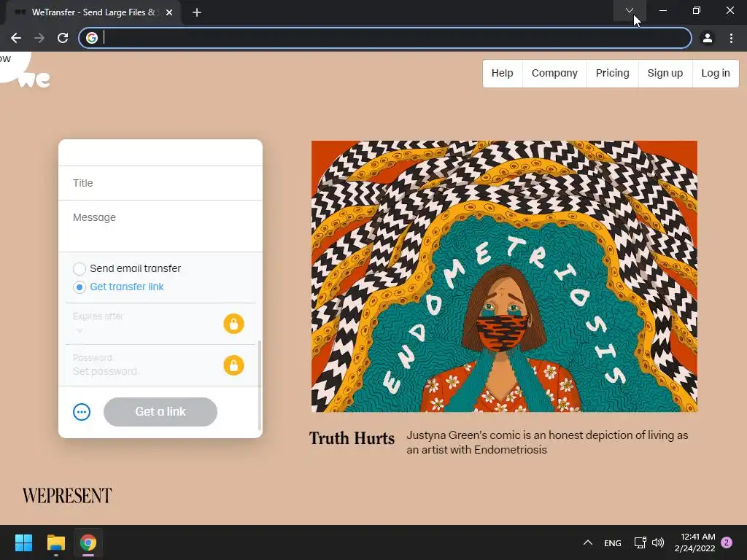This screenshot has width=747, height=560.
Task: Click the Password lock icon
Action: click(233, 365)
